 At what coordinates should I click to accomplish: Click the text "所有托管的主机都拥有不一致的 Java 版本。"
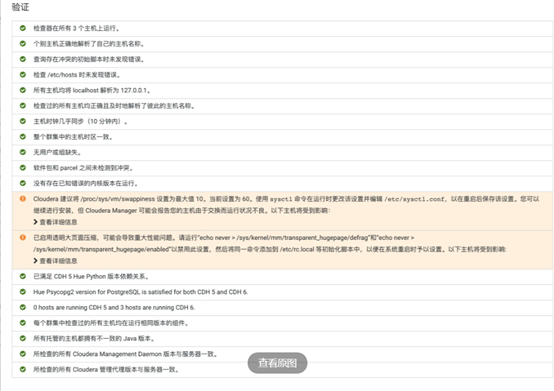pyautogui.click(x=94, y=339)
